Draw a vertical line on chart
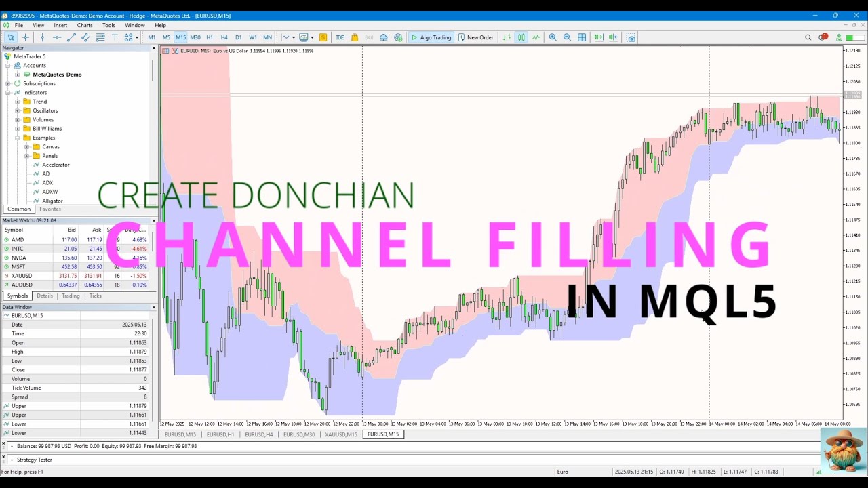The width and height of the screenshot is (868, 488). pos(42,37)
